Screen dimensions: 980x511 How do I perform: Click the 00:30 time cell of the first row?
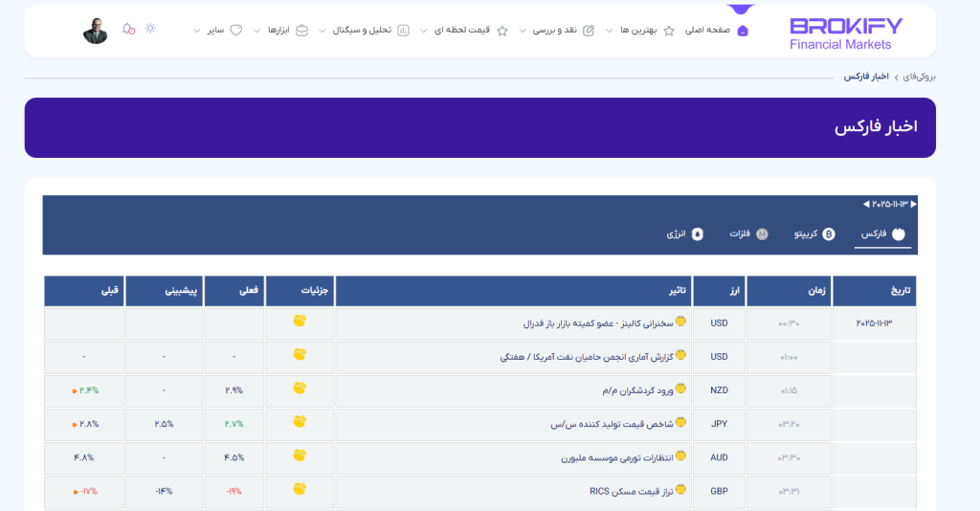click(789, 323)
